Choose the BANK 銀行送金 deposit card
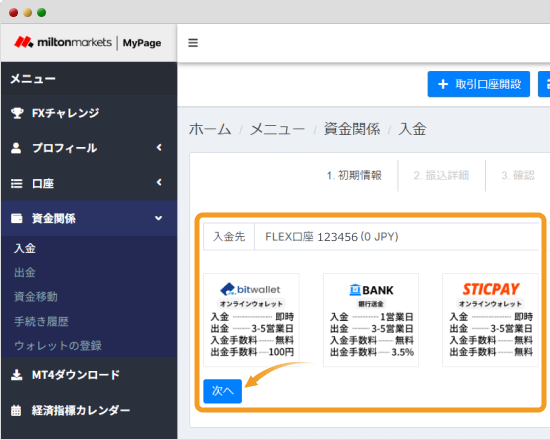This screenshot has height=440, width=550. point(371,320)
